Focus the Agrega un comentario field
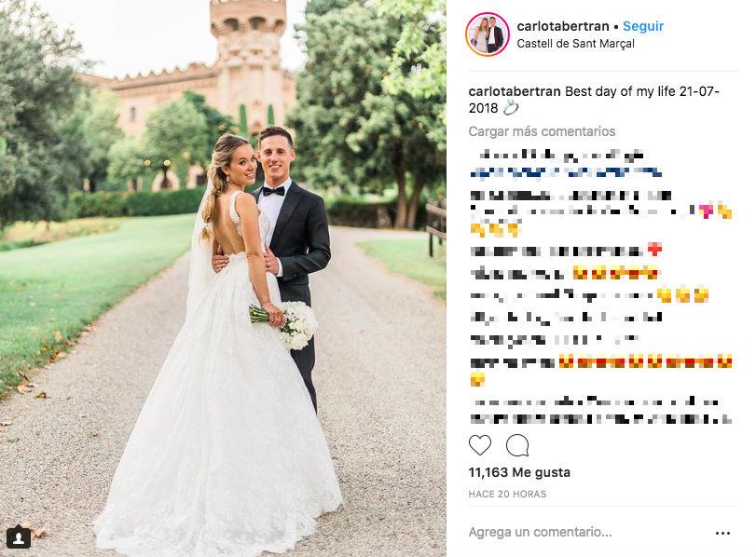This screenshot has height=557, width=756. pos(540,532)
